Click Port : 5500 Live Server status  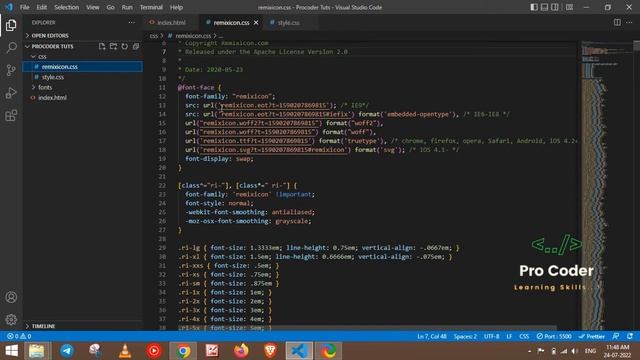554,336
